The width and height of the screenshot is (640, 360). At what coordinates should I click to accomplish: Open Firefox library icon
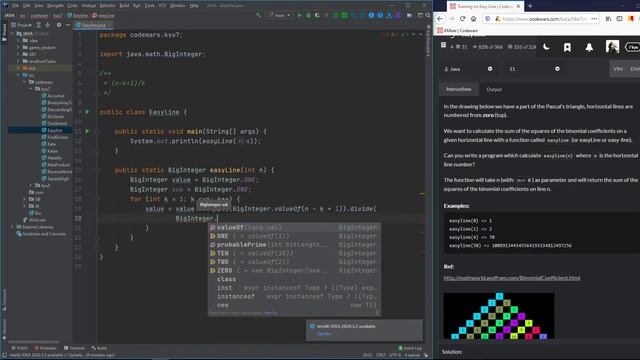pyautogui.click(x=609, y=19)
